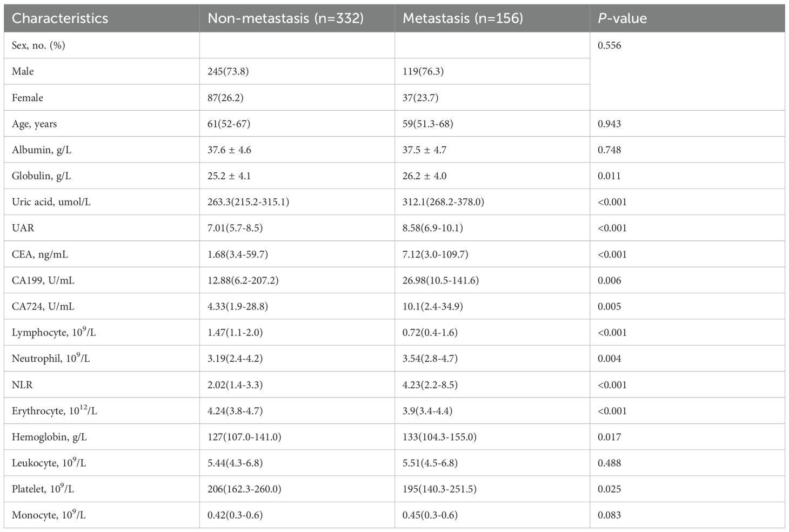
Task: Click the Metastasis (n=156) column header
Action: click(x=463, y=18)
